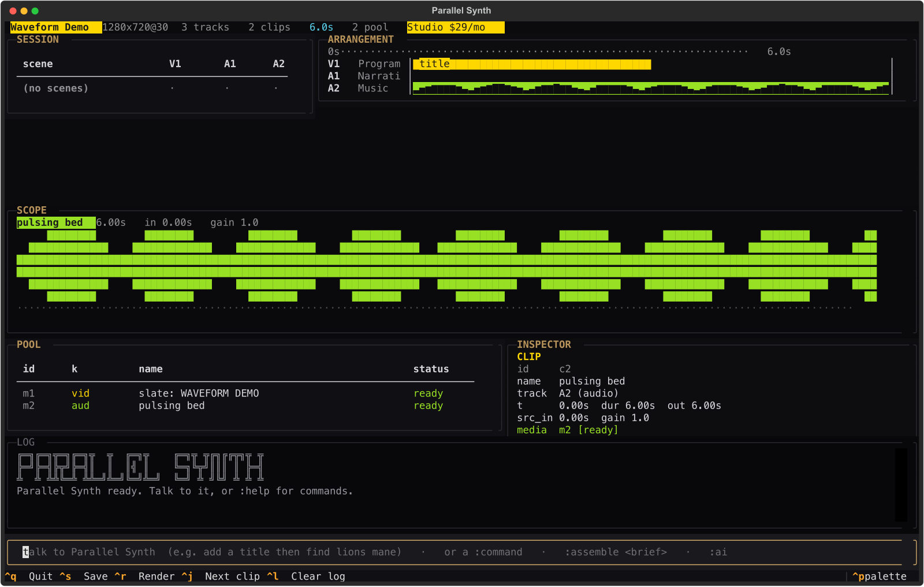Click the dur 6.00s value in Inspector
The height and width of the screenshot is (587, 924).
[x=628, y=406]
